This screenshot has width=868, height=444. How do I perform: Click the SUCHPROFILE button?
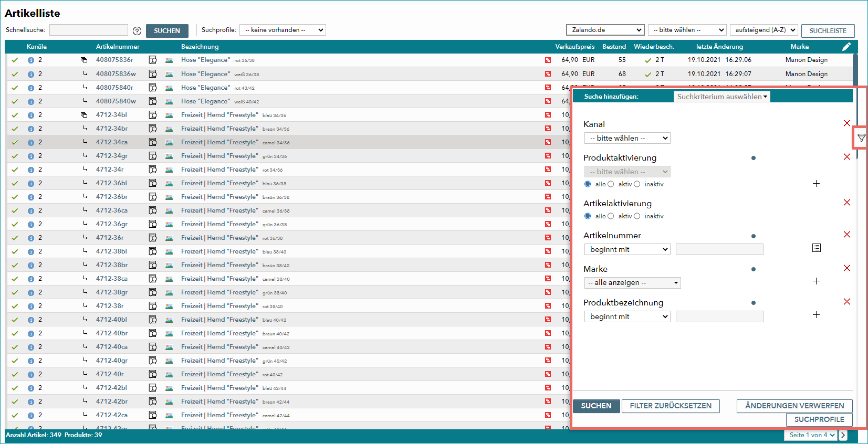pyautogui.click(x=819, y=420)
